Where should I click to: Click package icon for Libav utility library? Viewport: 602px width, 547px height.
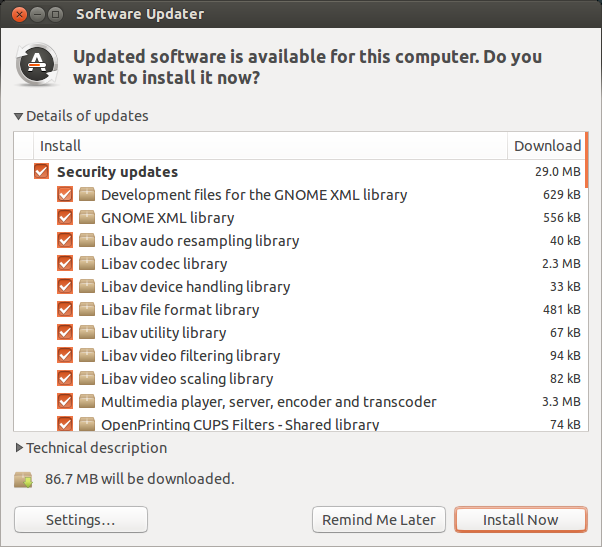pyautogui.click(x=87, y=333)
